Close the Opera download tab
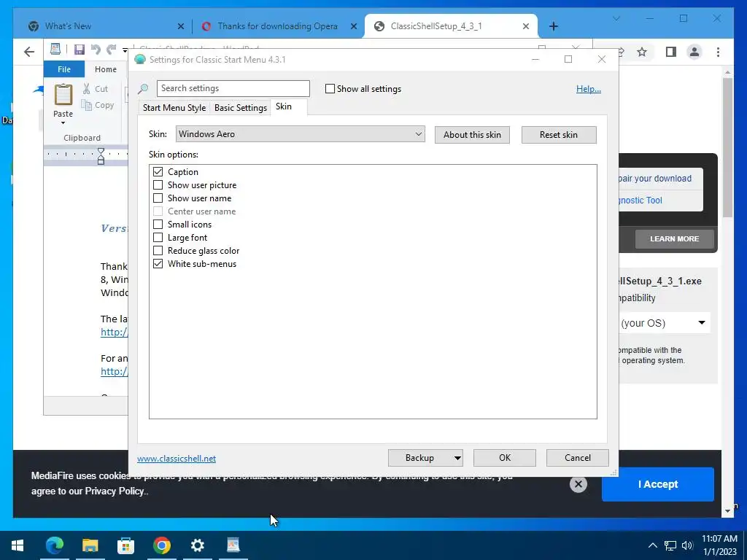This screenshot has height=560, width=747. coord(354,27)
